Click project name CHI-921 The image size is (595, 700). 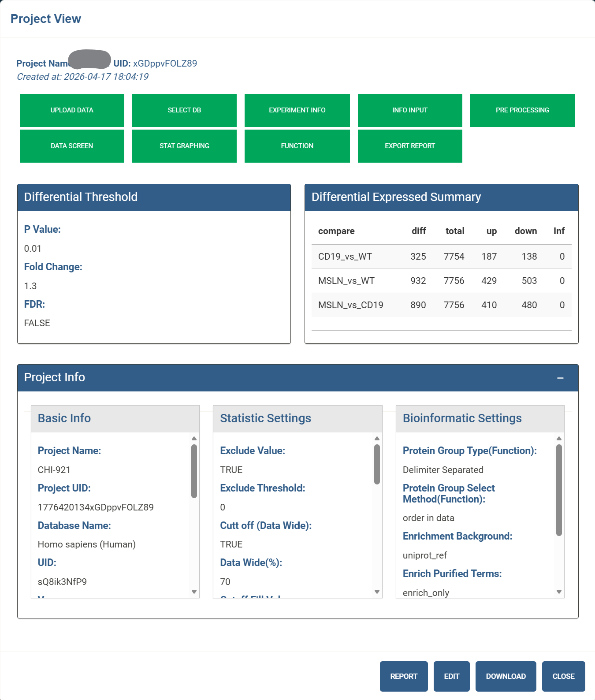point(54,470)
